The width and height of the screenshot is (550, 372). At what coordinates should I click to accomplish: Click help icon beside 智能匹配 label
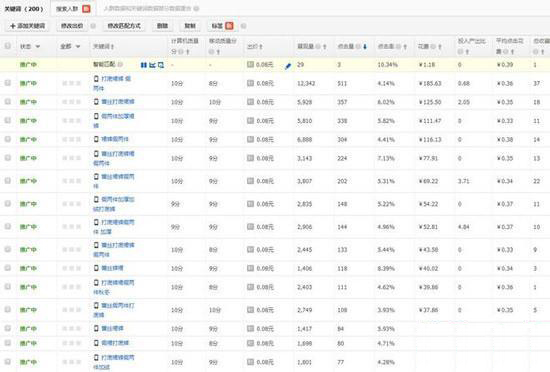tap(120, 65)
